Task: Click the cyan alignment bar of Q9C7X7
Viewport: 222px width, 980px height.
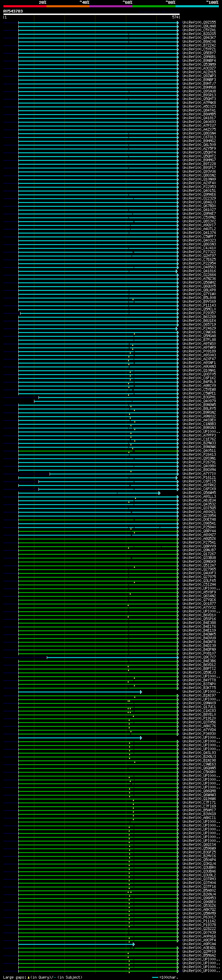Action: [113, 657]
